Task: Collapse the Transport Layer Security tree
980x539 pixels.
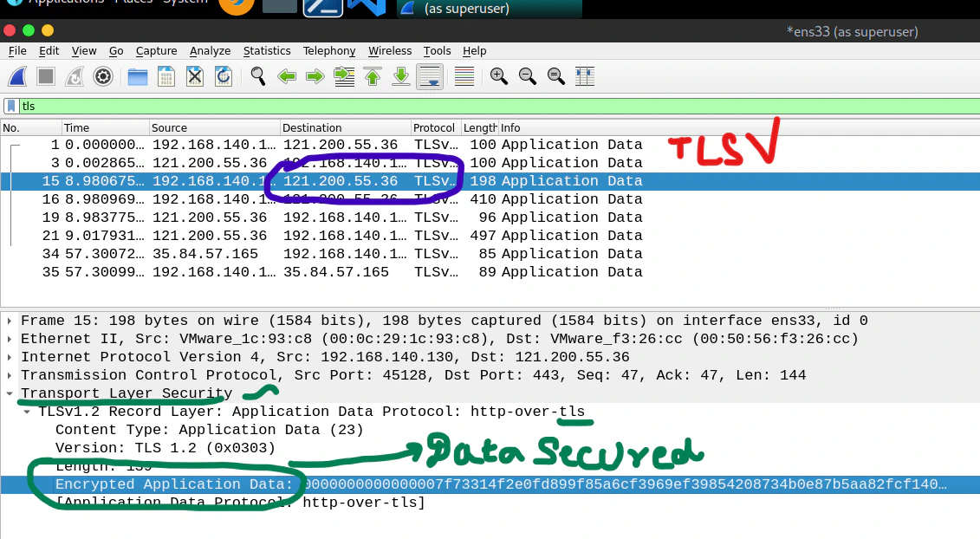Action: coord(10,393)
